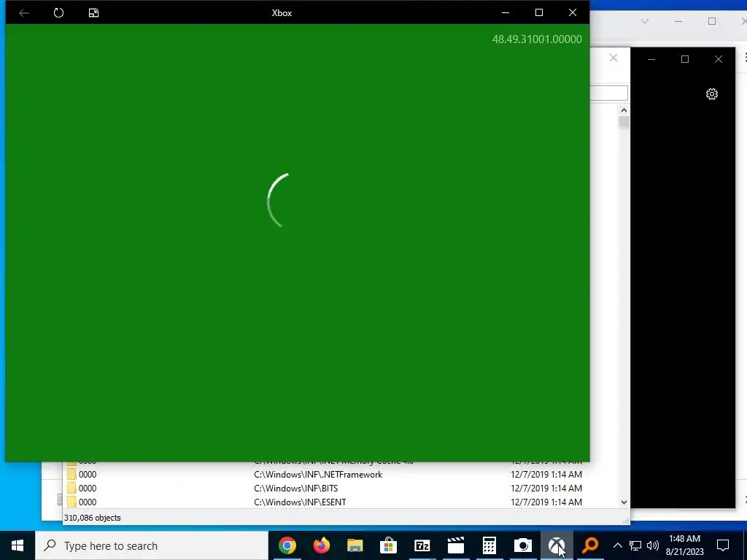Maximize the Xbox window
747x560 pixels.
pyautogui.click(x=539, y=13)
